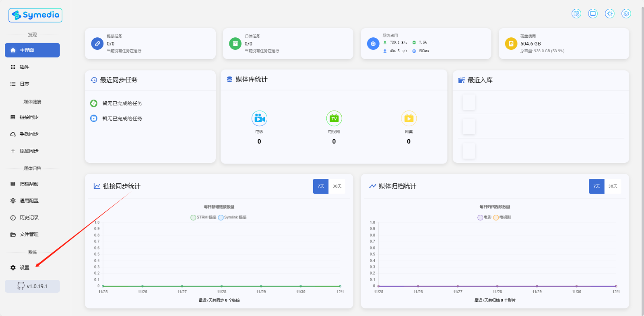The height and width of the screenshot is (316, 644).
Task: Click the 7.5% CPU usage icon
Action: (x=414, y=42)
